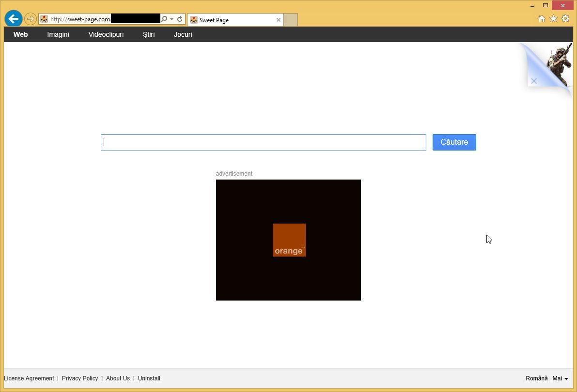Select the Sweet Page browser tab
The height and width of the screenshot is (392, 577).
coord(235,20)
